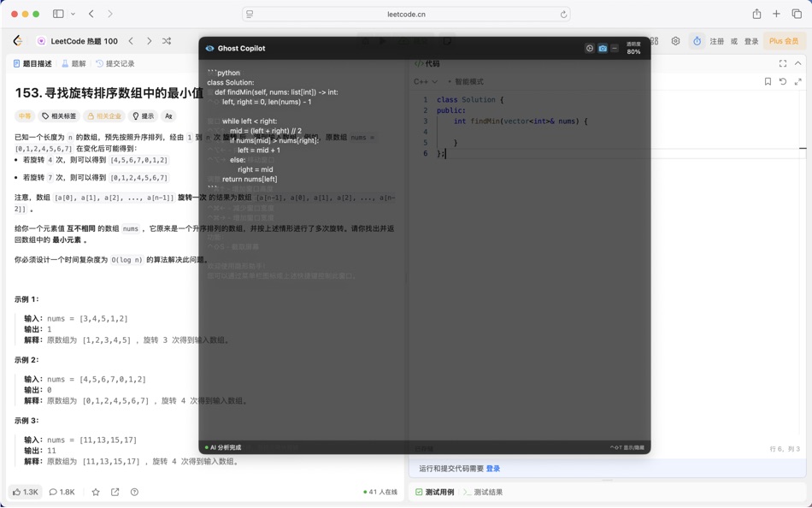Maximize the code panel to fullscreen
This screenshot has width=812, height=508.
pos(782,63)
